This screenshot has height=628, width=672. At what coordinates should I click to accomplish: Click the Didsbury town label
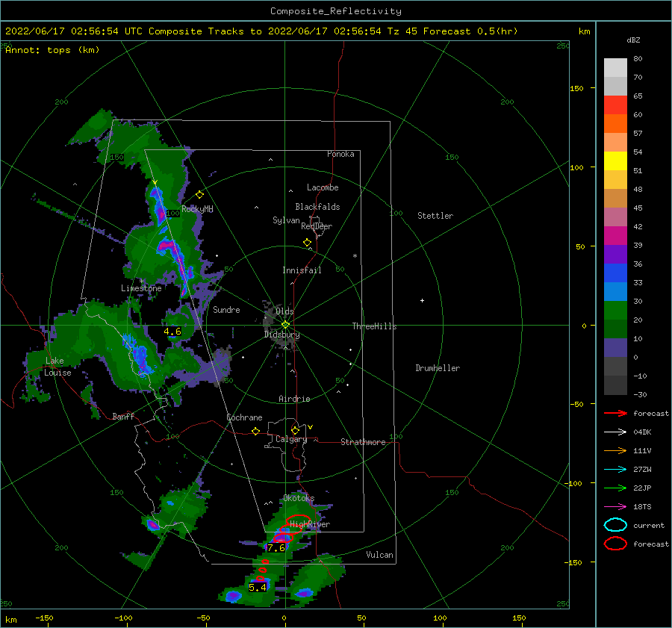pos(281,335)
